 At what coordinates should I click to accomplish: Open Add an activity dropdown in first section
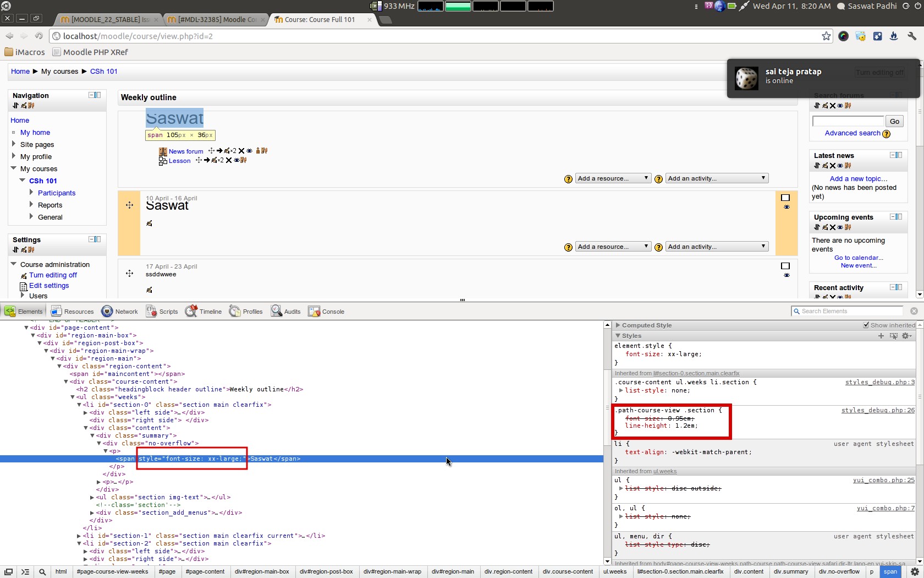coord(717,178)
